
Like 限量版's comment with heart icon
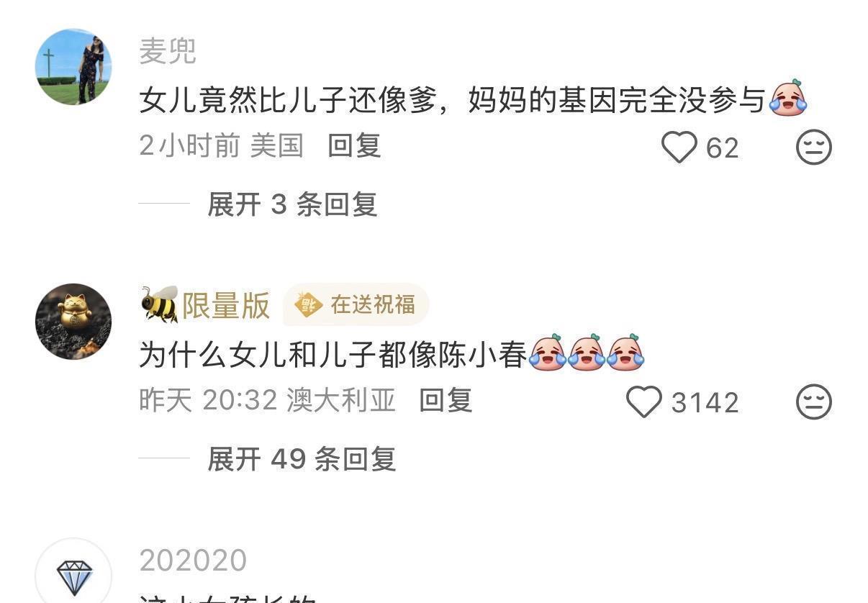point(643,402)
